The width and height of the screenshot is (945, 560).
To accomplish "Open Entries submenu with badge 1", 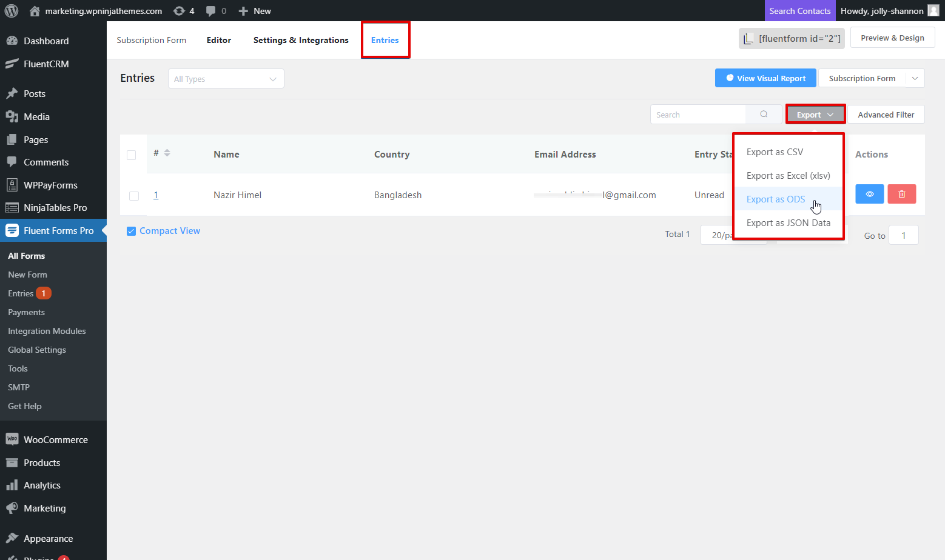I will click(29, 293).
